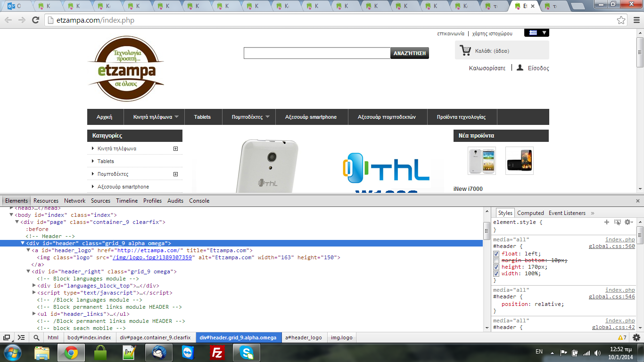Launch Notepad++ from the taskbar
The height and width of the screenshot is (362, 644).
coord(129,353)
